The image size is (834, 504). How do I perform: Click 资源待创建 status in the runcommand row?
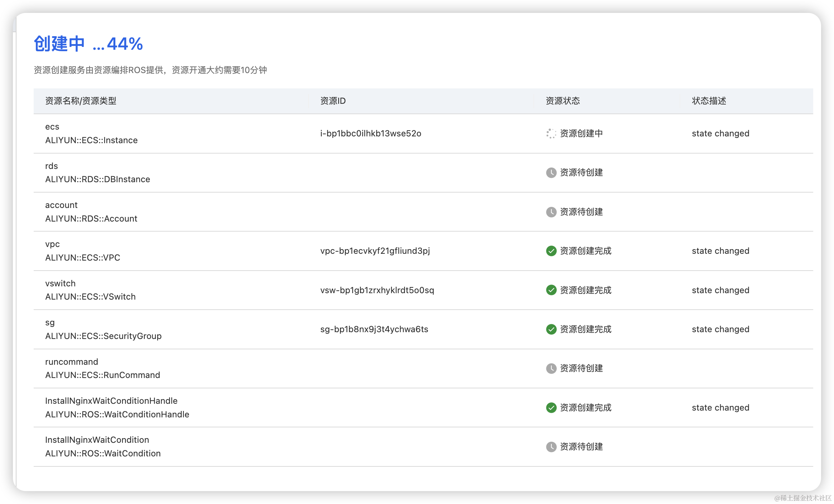click(581, 368)
